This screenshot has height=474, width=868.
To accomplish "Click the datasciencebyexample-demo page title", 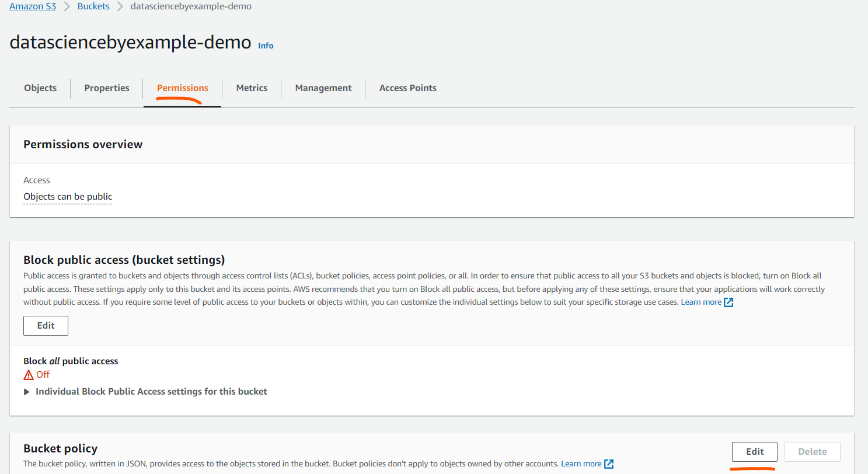I will [x=131, y=43].
